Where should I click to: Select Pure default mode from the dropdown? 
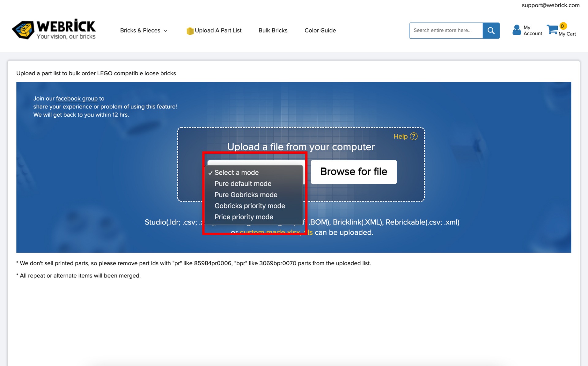[243, 183]
